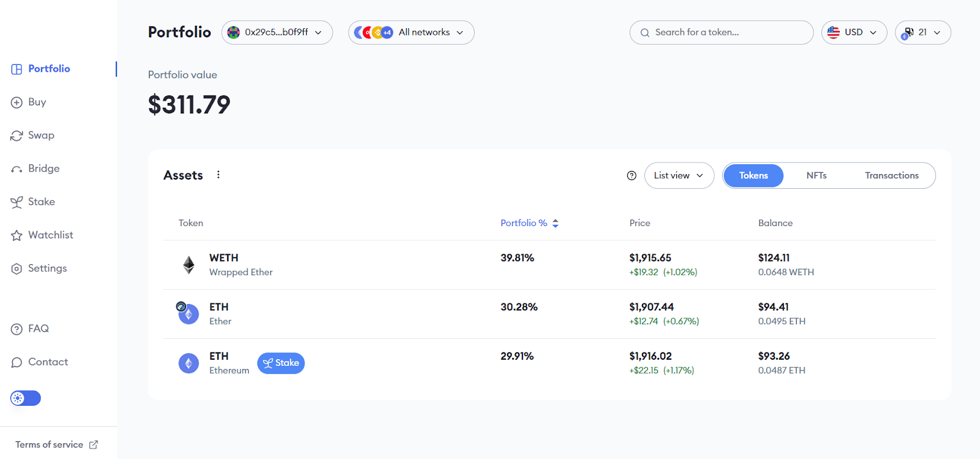The width and height of the screenshot is (980, 459).
Task: Click the Ether token logo
Action: pos(188,313)
